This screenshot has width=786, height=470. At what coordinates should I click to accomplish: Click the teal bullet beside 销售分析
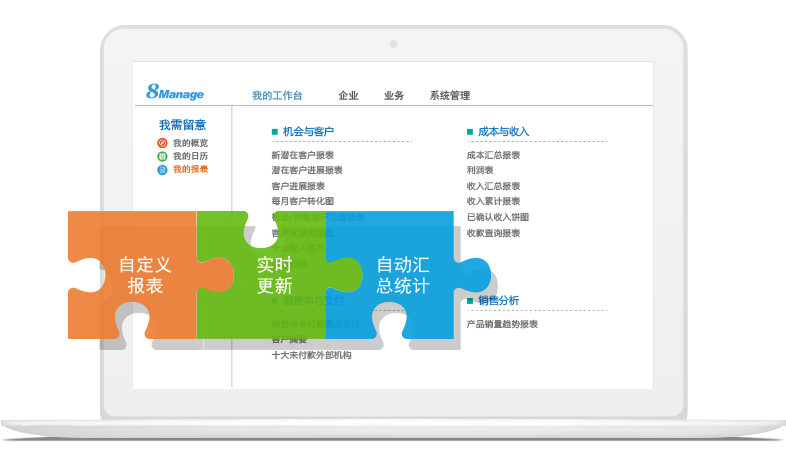tap(470, 301)
